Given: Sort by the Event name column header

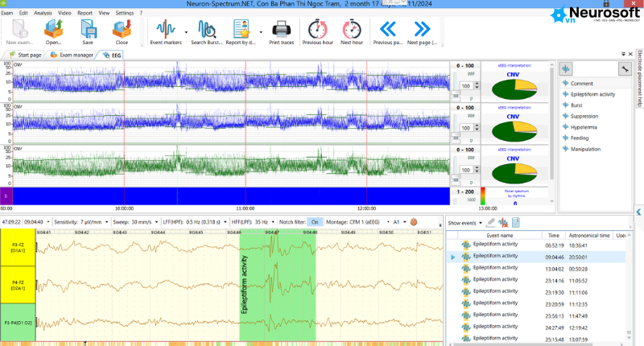Looking at the screenshot, I should [499, 236].
